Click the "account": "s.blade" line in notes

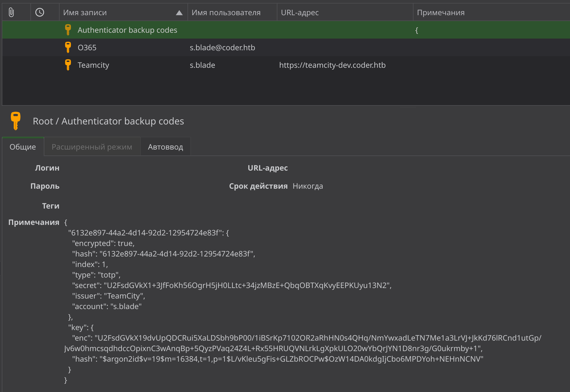[x=107, y=306]
